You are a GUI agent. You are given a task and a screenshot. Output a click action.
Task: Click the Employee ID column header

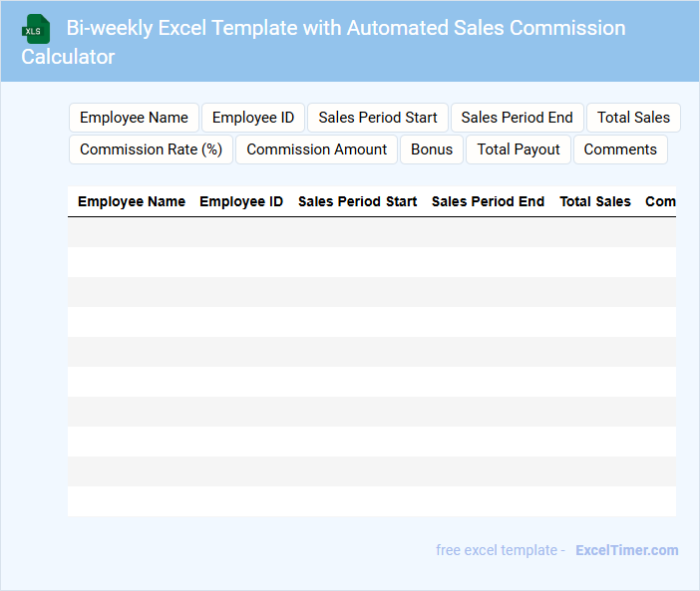(241, 201)
